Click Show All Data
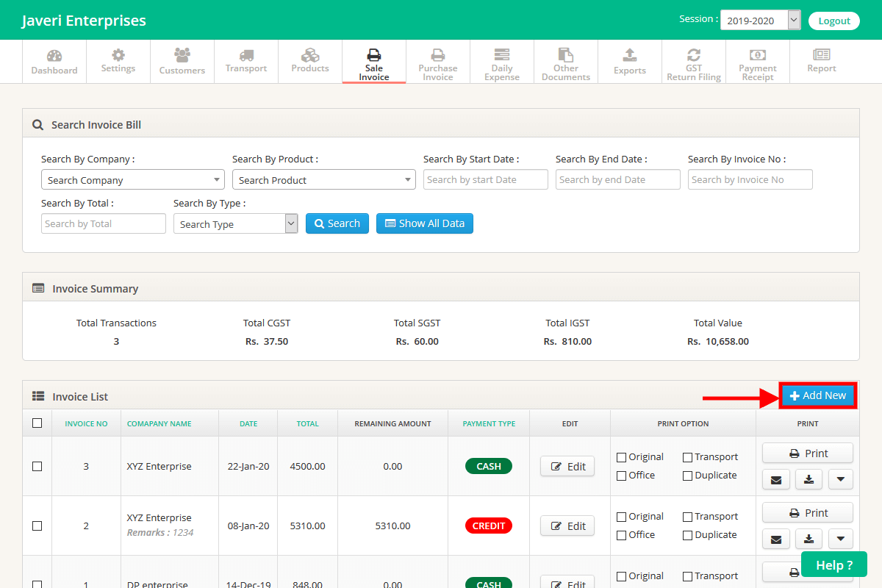Viewport: 882px width, 588px height. tap(424, 223)
